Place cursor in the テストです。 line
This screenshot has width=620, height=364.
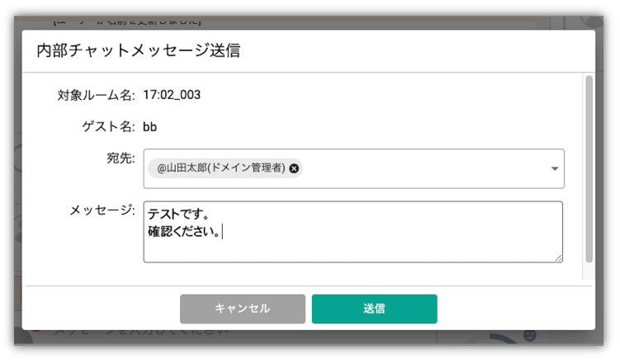pos(178,215)
